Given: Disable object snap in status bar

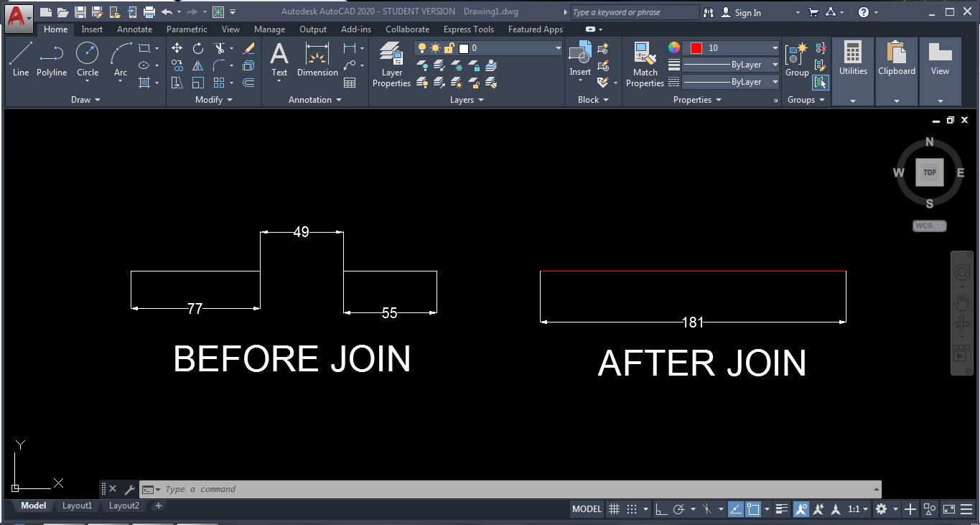Looking at the screenshot, I should coord(754,508).
